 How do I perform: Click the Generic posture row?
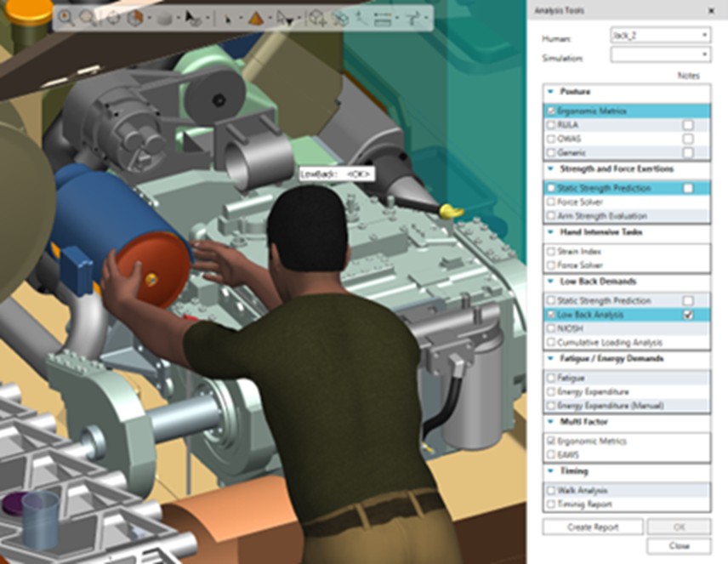pos(627,152)
